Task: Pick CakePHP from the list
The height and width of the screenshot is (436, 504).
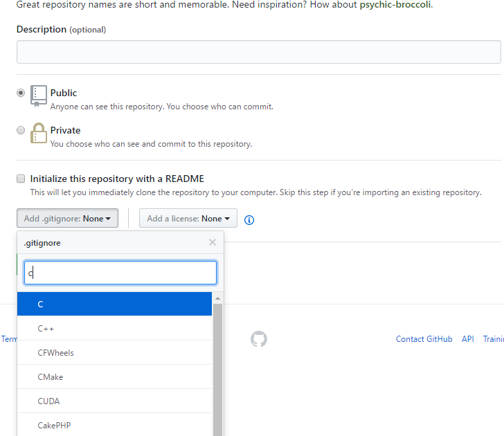Action: [x=114, y=424]
